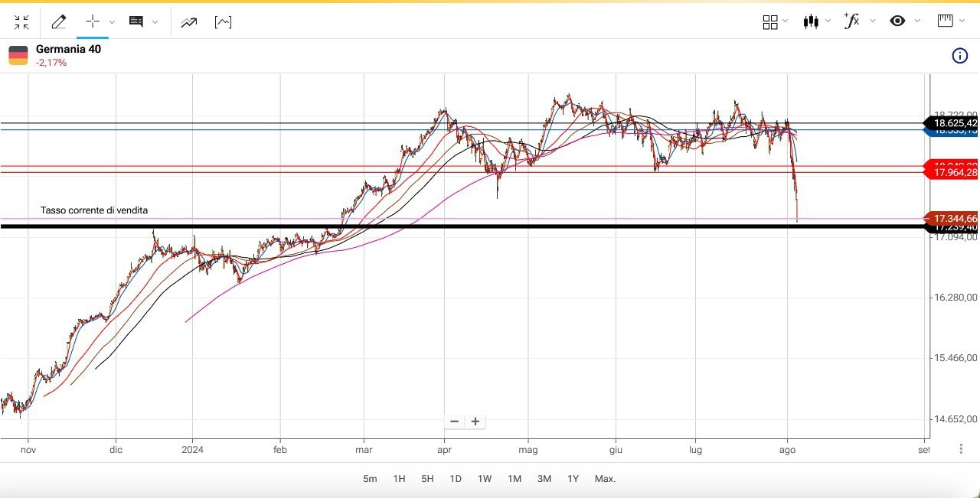Zoom in with the plus button
The height and width of the screenshot is (498, 980).
475,422
